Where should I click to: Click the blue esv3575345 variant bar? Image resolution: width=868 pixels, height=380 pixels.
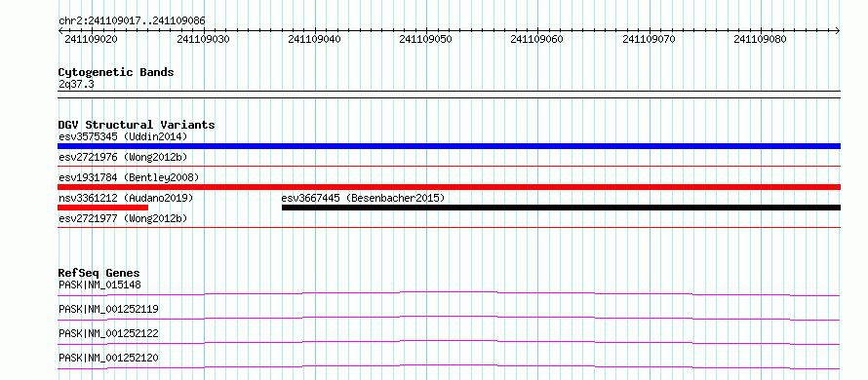[x=449, y=146]
